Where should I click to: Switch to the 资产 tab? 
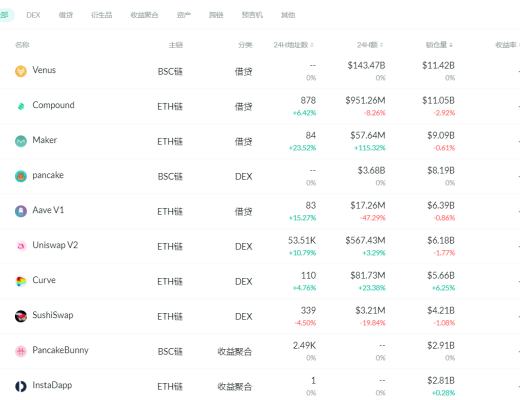click(184, 15)
